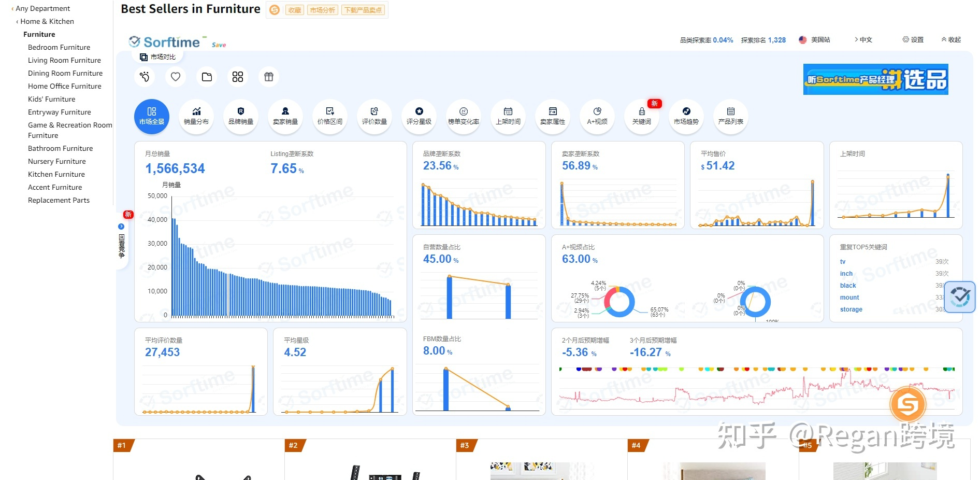Select the 市场全景 market overview tab
This screenshot has height=480, width=980.
pos(152,116)
